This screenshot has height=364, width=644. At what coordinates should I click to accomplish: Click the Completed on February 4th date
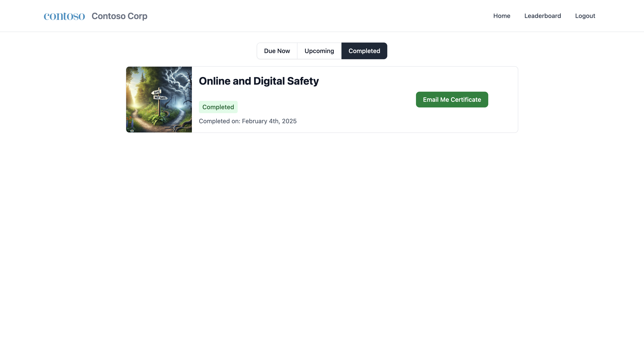[x=248, y=121]
